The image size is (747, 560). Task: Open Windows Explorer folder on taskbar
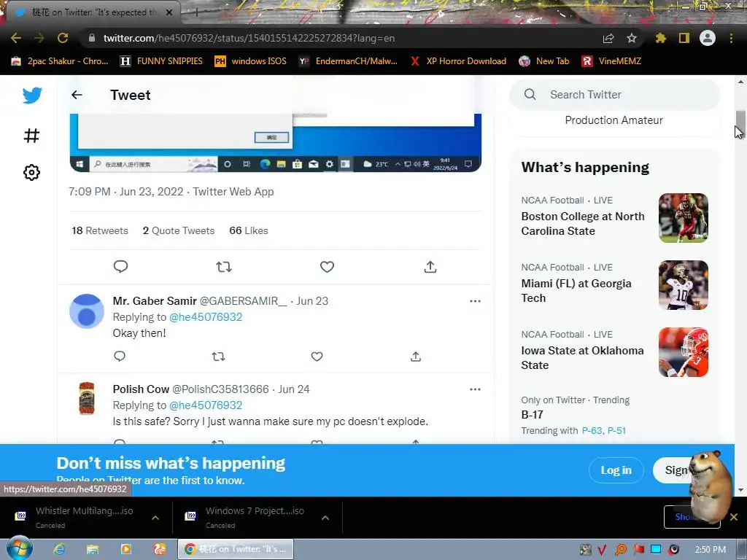(93, 549)
